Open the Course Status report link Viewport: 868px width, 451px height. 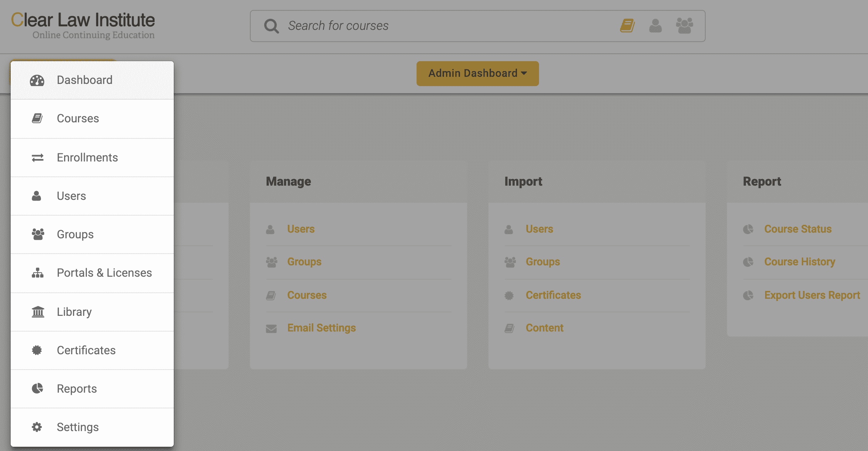click(x=798, y=229)
